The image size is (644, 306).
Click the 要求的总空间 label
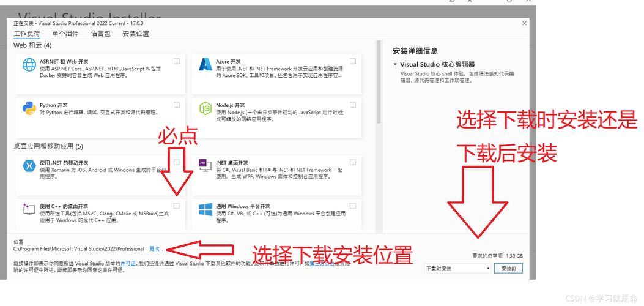(487, 255)
